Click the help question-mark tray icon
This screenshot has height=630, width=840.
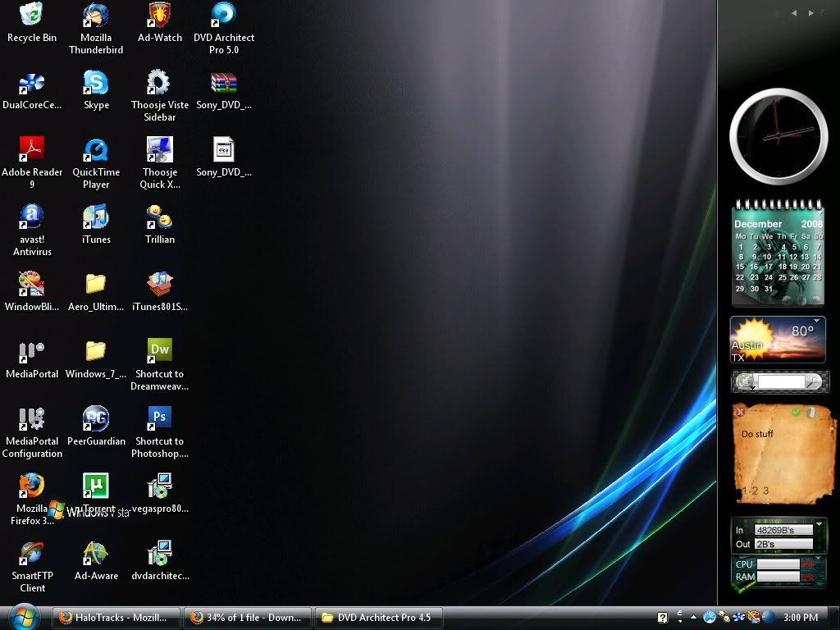tap(663, 618)
